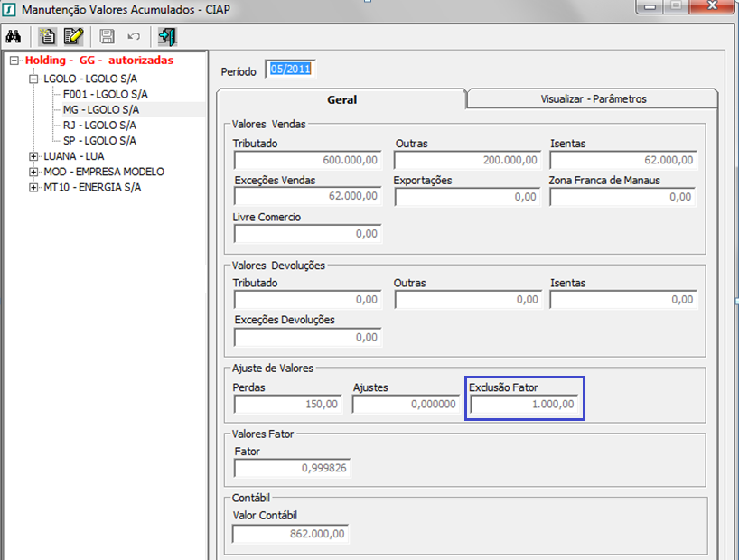Viewport: 739px width, 560px height.
Task: Click the exit door icon
Action: [x=167, y=37]
